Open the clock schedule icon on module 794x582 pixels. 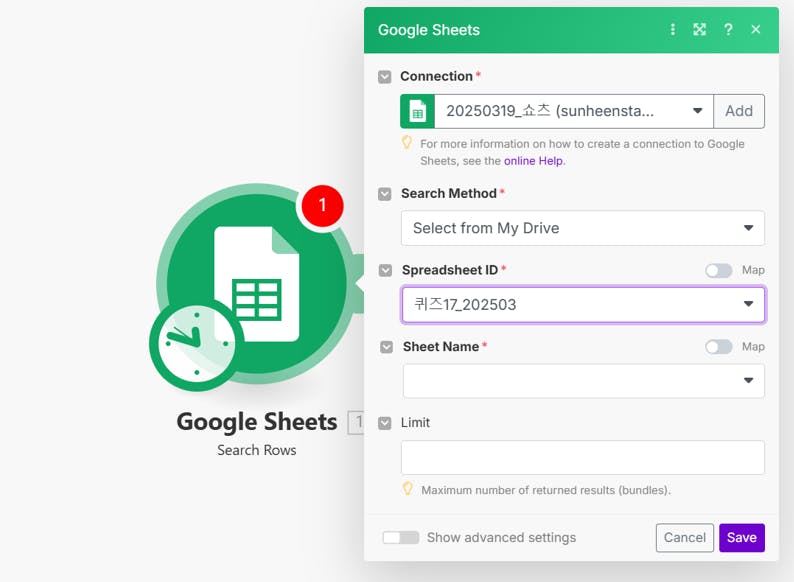[x=195, y=344]
